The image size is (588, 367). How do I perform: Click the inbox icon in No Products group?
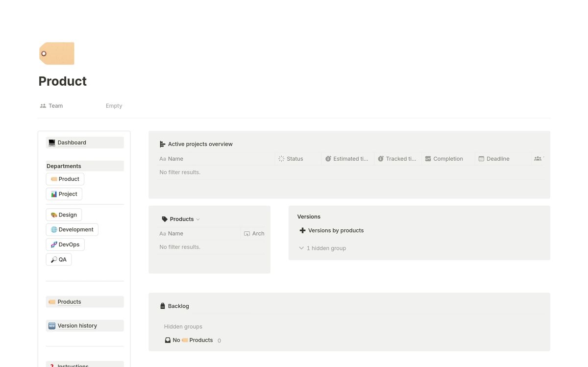pos(168,340)
